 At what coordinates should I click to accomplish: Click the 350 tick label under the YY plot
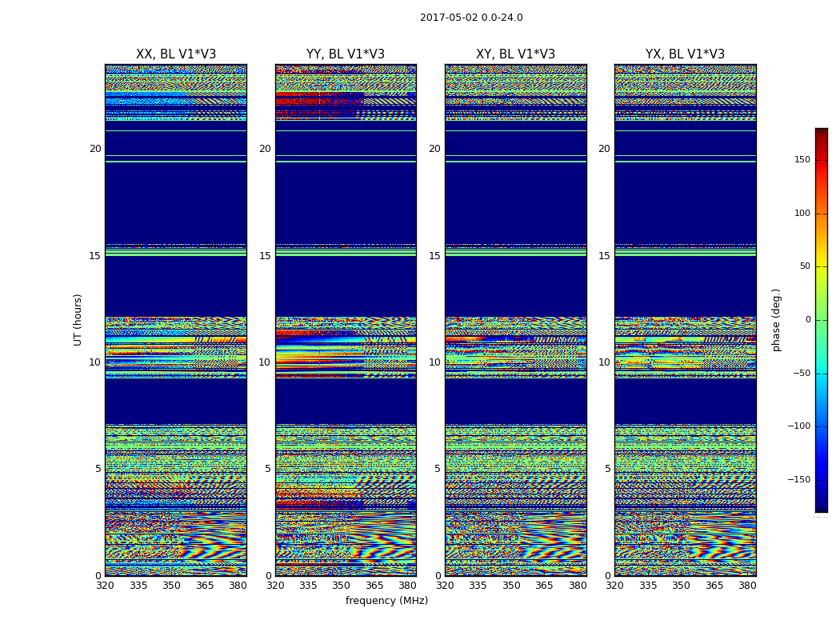point(342,586)
